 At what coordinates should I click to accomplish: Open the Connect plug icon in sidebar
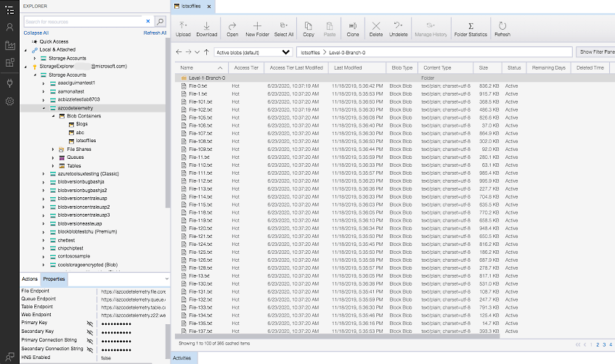9,83
